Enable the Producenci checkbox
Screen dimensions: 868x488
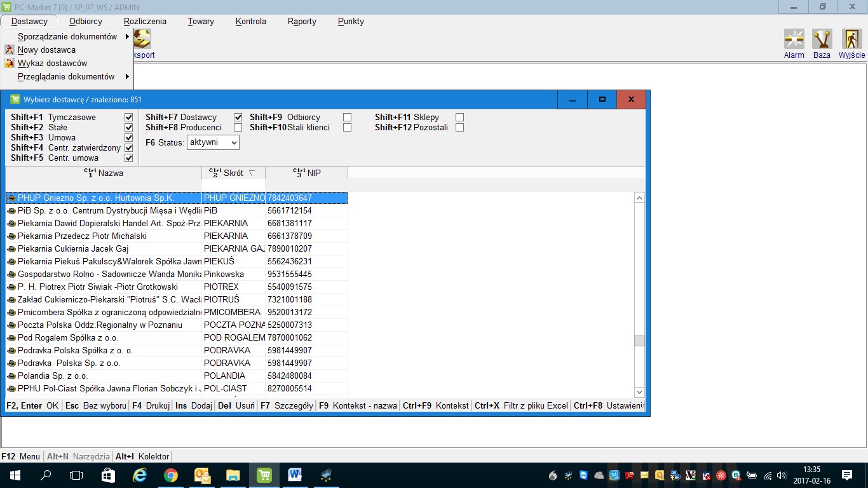pyautogui.click(x=238, y=128)
